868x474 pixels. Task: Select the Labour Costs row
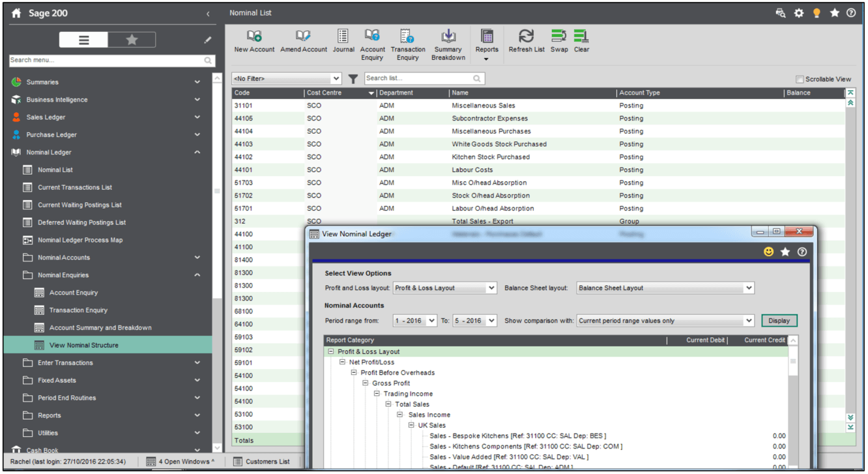(538, 170)
